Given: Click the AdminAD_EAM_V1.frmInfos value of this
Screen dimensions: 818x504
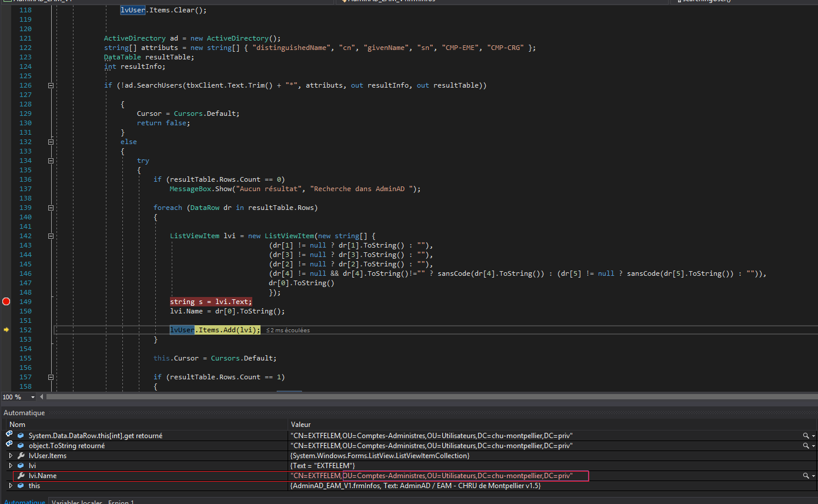Looking at the screenshot, I should [x=415, y=486].
